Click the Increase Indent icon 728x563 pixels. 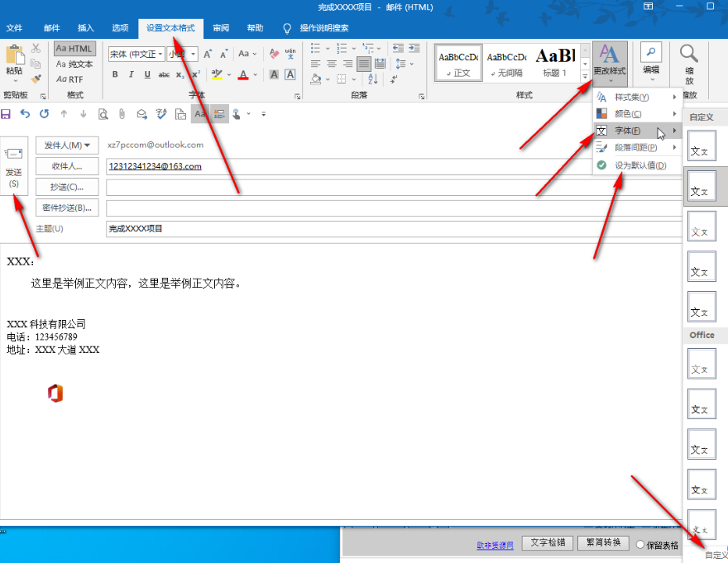(x=414, y=48)
